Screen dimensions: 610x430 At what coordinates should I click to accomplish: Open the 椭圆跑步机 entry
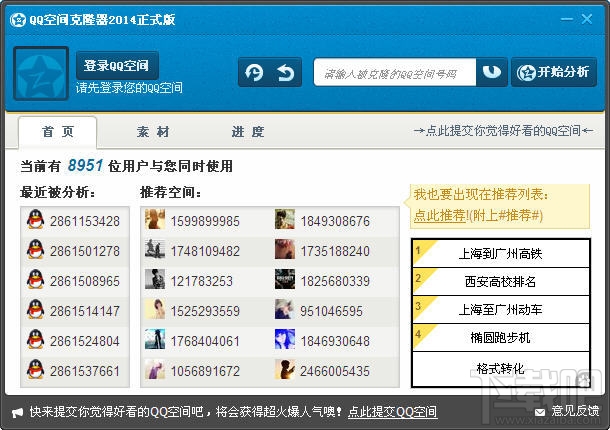(x=501, y=338)
